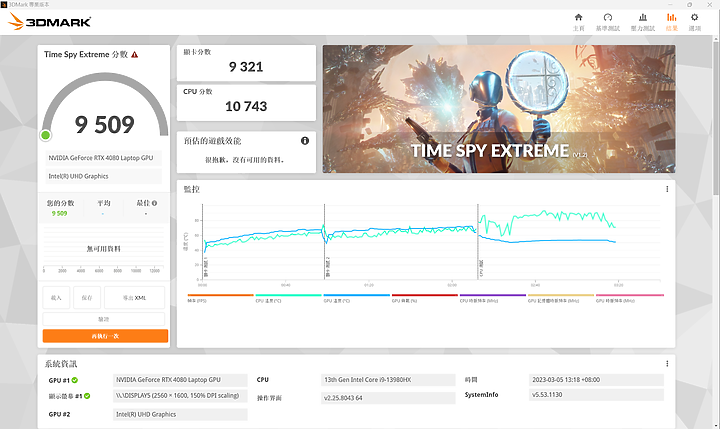
Task: Click the 13th Gen Intel Core i9-13980HX field
Action: click(388, 380)
